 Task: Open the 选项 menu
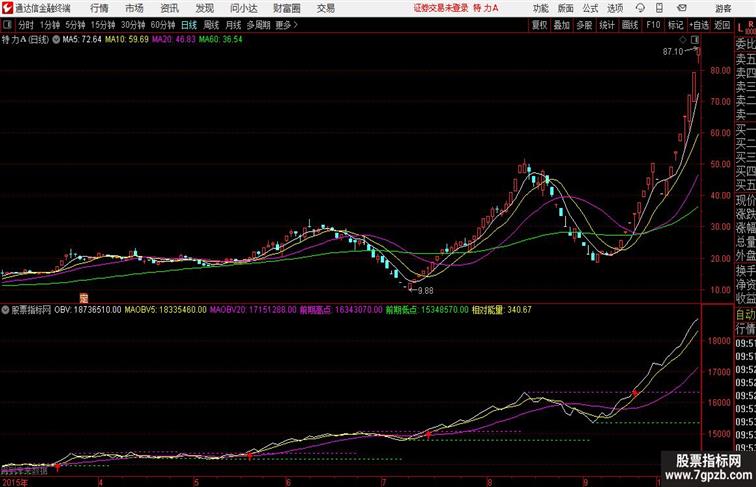coord(615,8)
